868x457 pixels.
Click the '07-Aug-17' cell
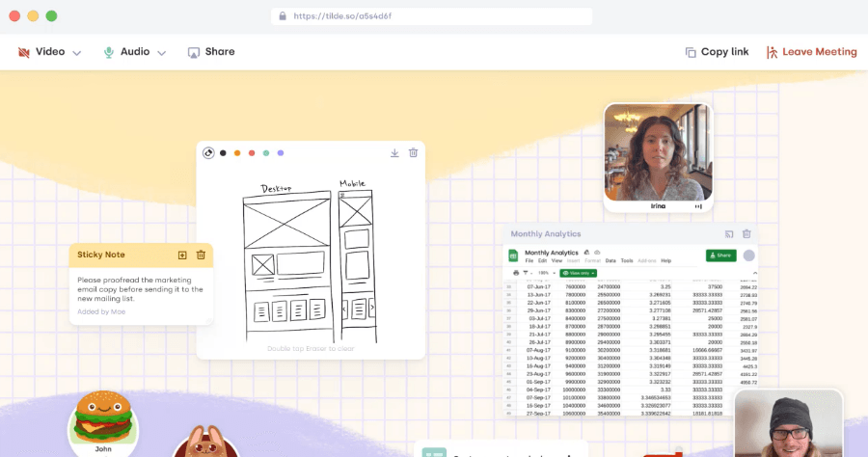[x=538, y=350]
